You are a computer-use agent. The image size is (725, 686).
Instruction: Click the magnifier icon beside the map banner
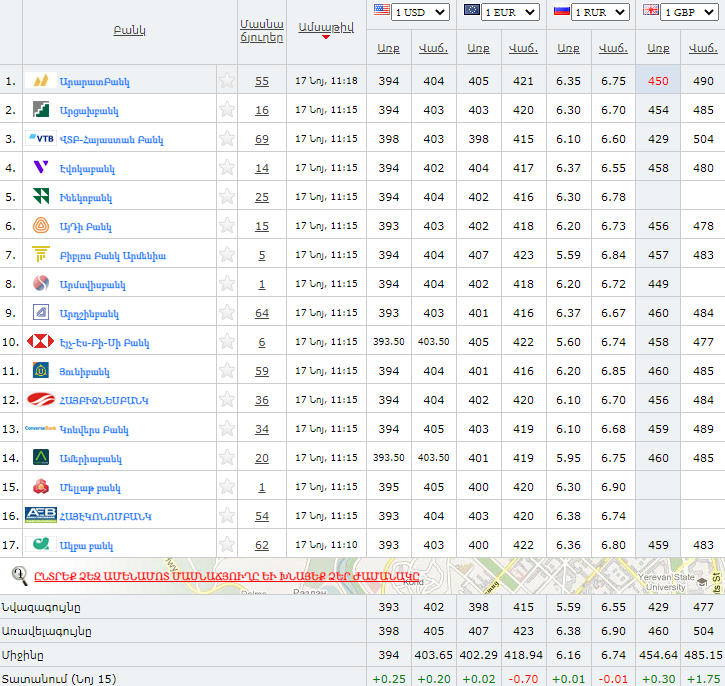click(19, 576)
